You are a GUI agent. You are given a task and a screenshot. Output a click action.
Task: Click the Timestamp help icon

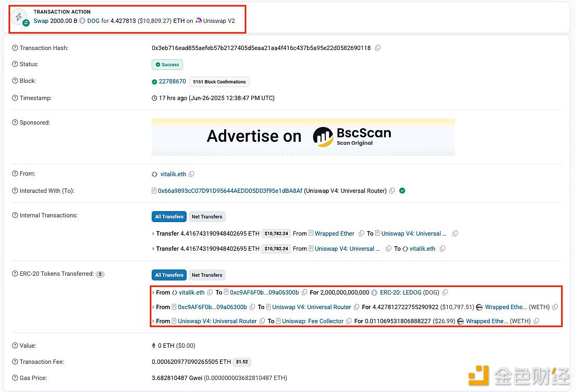tap(15, 98)
